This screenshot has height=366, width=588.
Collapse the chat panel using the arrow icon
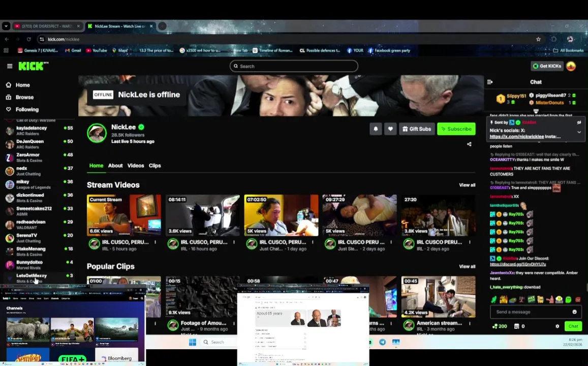click(x=490, y=82)
